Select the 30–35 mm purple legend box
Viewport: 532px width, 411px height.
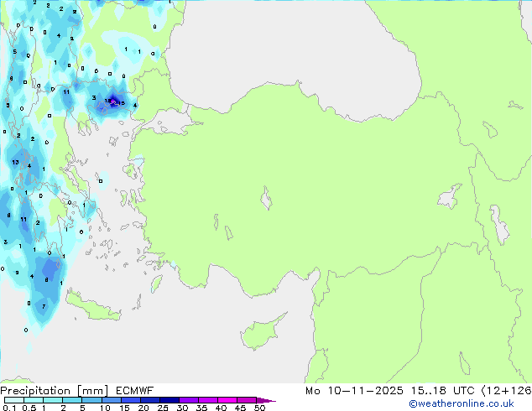189,400
